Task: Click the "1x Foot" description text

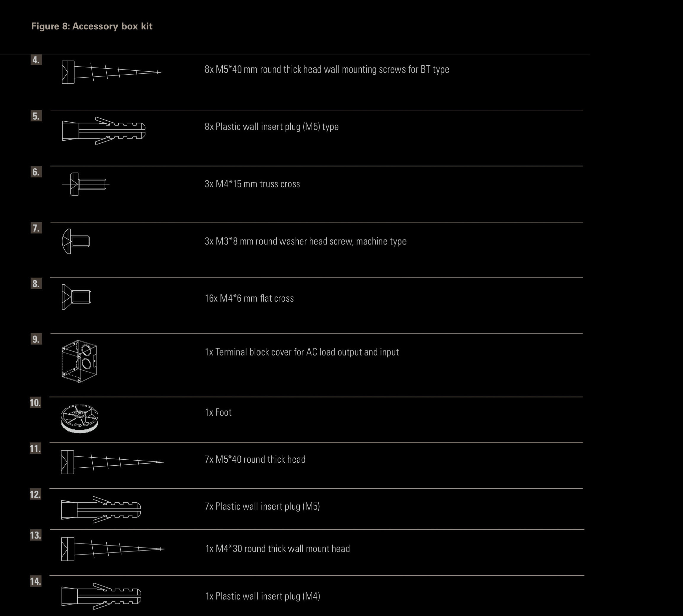Action: coord(218,412)
